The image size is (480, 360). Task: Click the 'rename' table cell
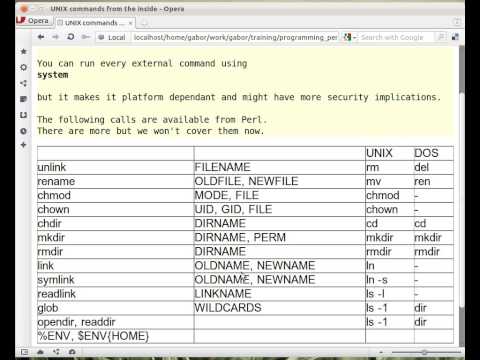click(115, 181)
